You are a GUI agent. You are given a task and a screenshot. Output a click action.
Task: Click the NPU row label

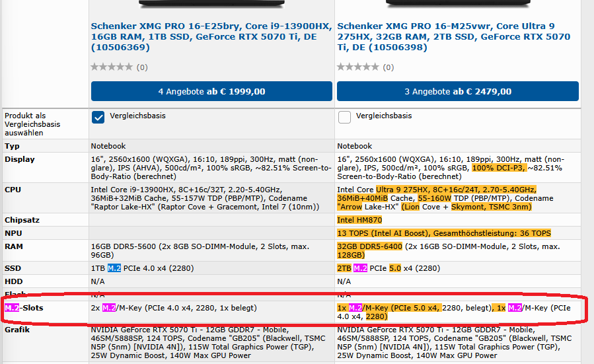(13, 233)
